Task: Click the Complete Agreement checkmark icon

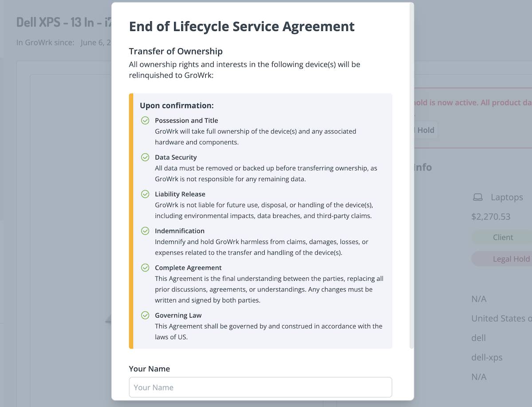Action: [x=145, y=267]
